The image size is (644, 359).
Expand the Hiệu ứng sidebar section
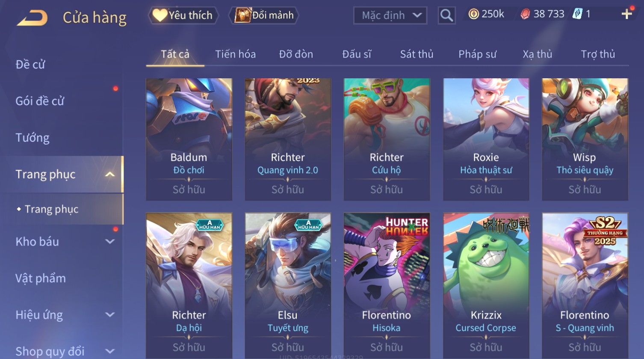[110, 315]
